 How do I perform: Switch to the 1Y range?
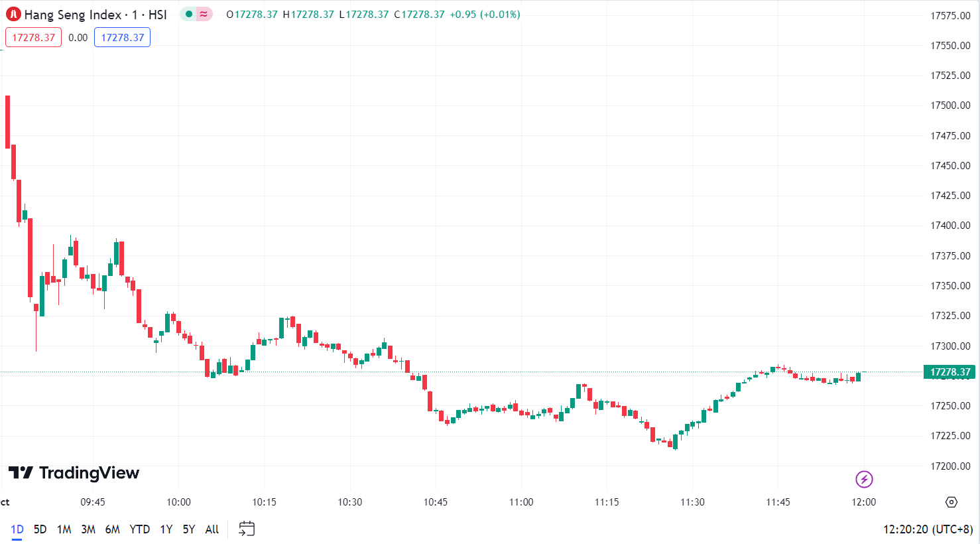[166, 529]
